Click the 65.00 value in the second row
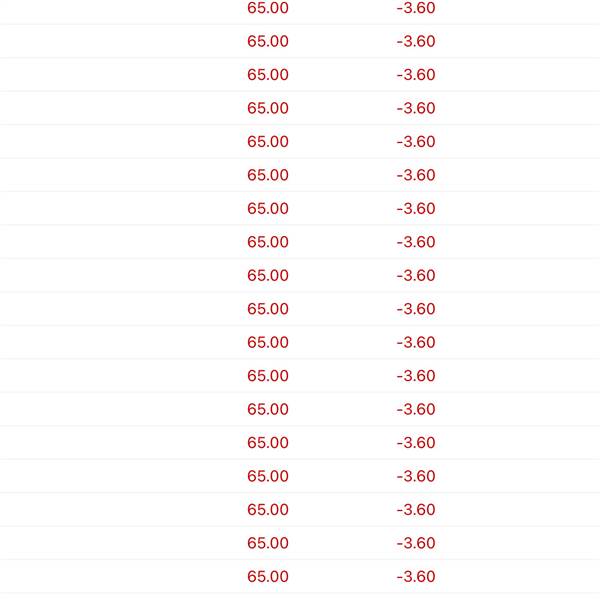The width and height of the screenshot is (600, 600). click(268, 41)
